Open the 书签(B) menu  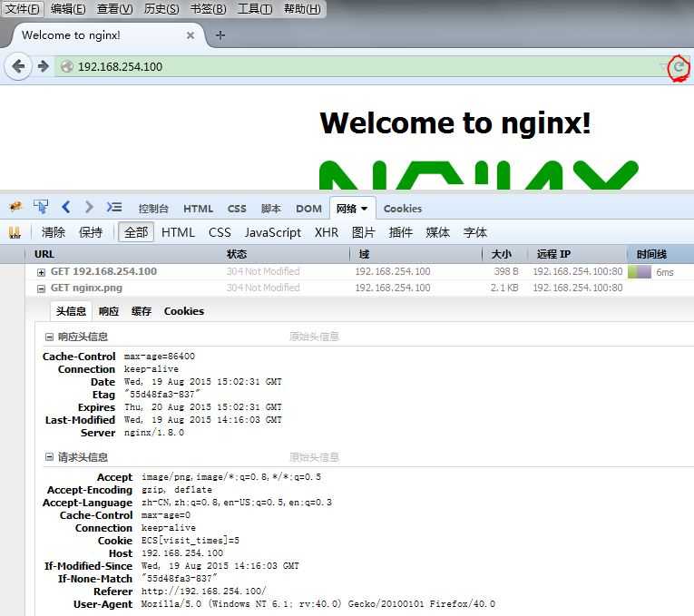pyautogui.click(x=208, y=9)
